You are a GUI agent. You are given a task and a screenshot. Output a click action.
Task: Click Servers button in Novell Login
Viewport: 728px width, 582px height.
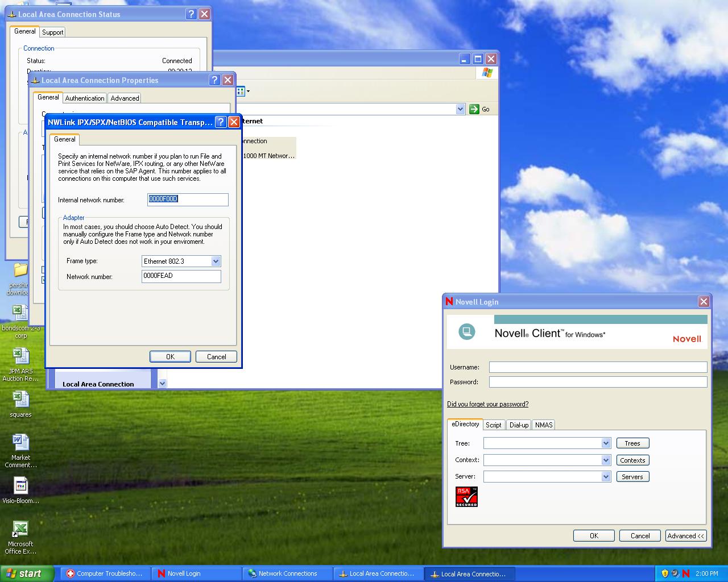[632, 477]
